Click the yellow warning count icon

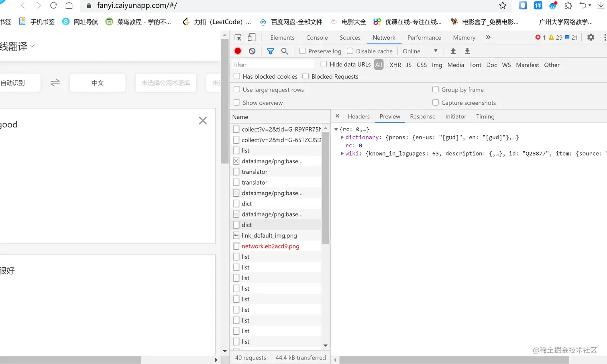pyautogui.click(x=551, y=37)
